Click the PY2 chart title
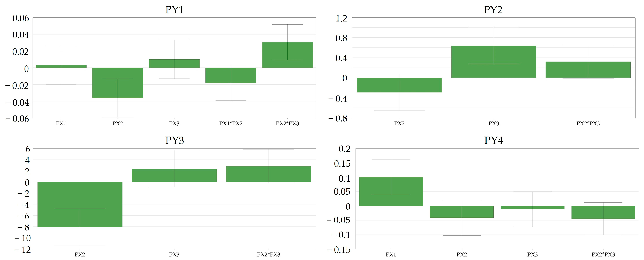644x260 pixels. click(493, 10)
